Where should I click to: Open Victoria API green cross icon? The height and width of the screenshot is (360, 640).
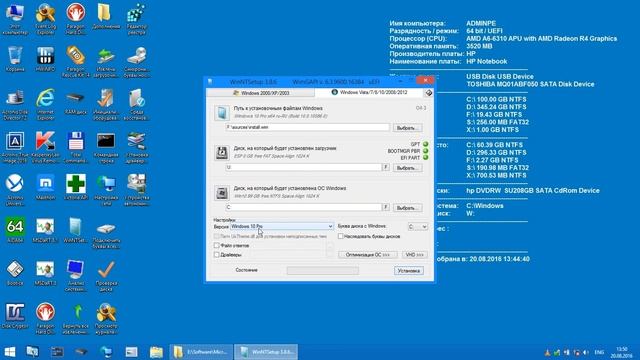click(76, 187)
